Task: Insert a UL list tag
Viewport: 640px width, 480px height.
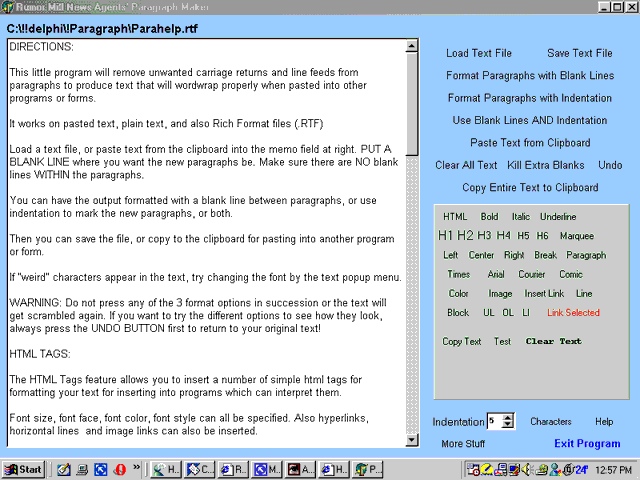Action: coord(489,313)
